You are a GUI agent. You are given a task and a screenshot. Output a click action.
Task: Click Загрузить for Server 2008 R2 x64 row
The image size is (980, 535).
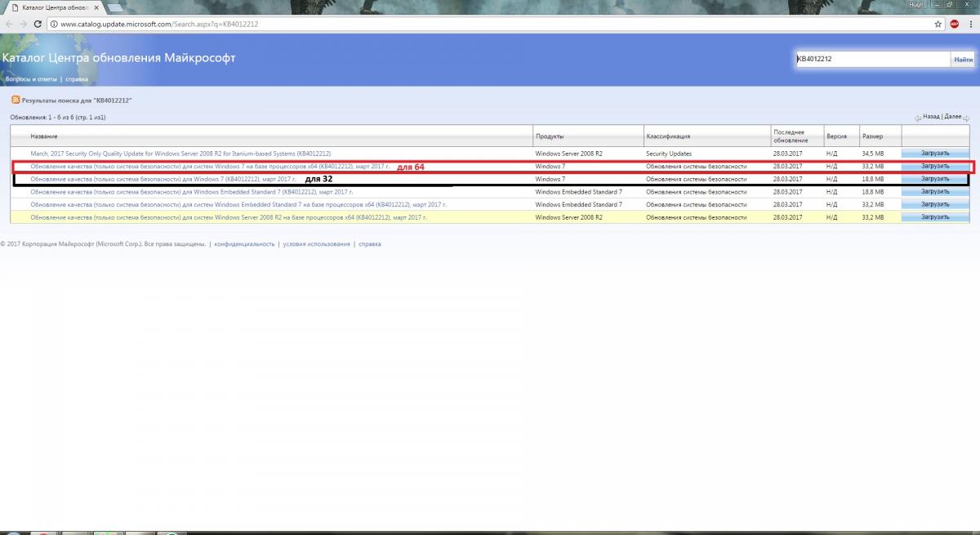(x=935, y=217)
